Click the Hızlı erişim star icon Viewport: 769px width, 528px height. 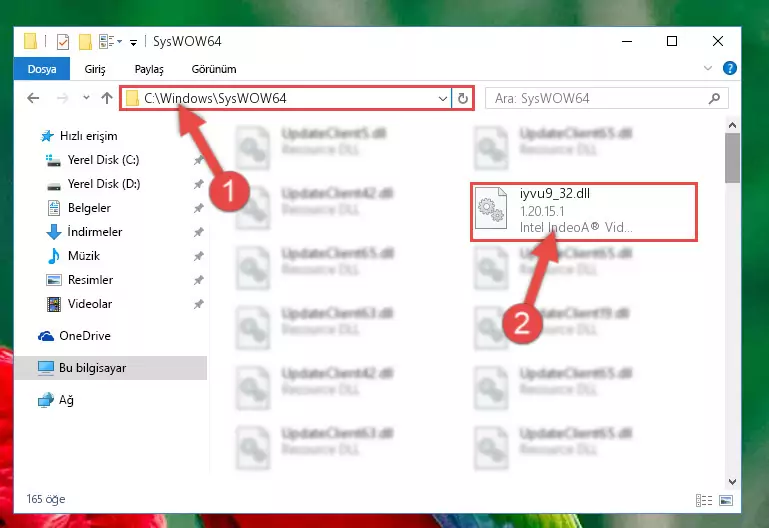[x=47, y=136]
